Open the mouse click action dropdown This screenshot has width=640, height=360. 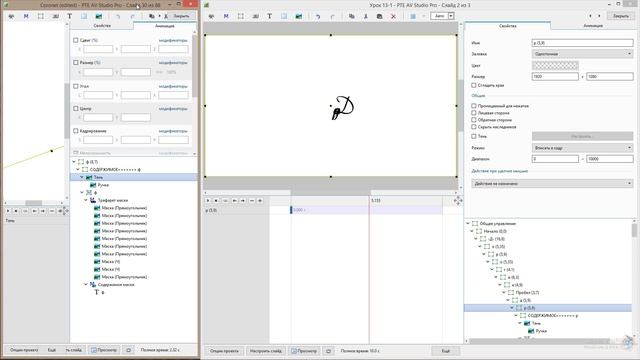pyautogui.click(x=552, y=184)
